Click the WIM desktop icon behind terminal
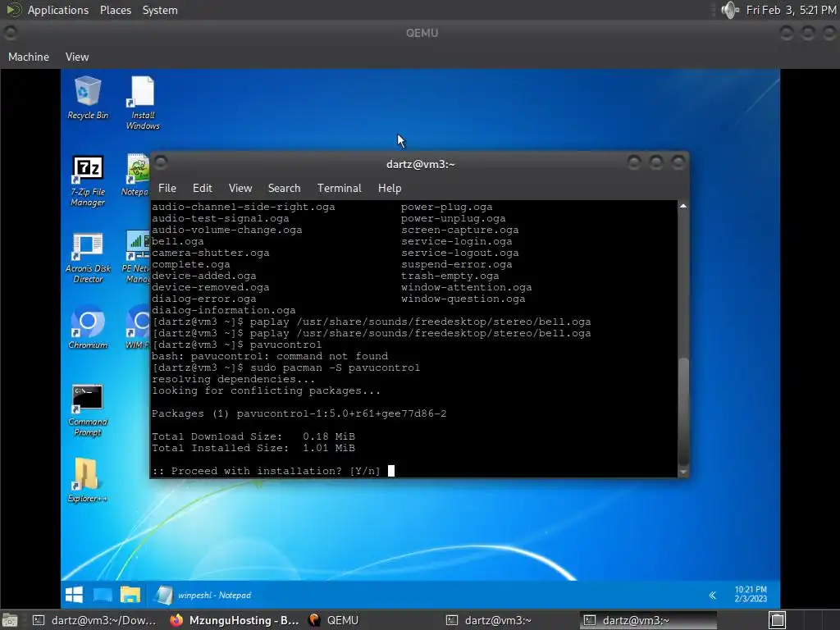 (137, 326)
